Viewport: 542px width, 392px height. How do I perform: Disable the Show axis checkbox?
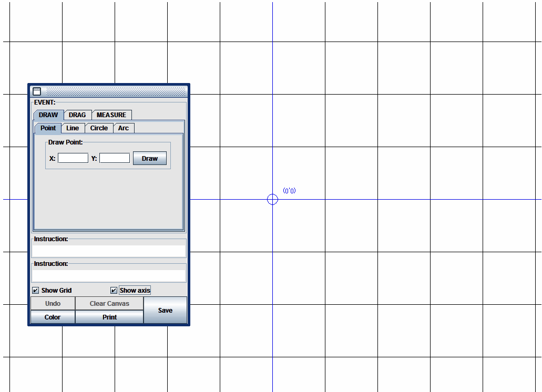(114, 291)
